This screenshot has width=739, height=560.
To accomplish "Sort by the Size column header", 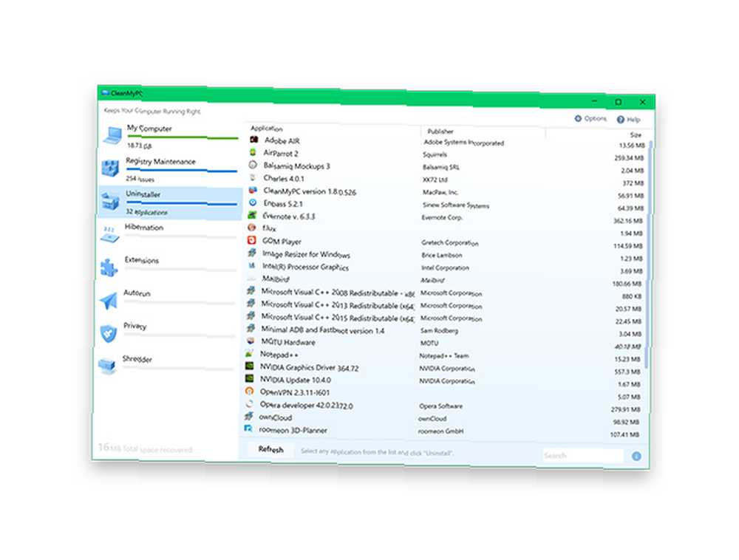I will [636, 134].
